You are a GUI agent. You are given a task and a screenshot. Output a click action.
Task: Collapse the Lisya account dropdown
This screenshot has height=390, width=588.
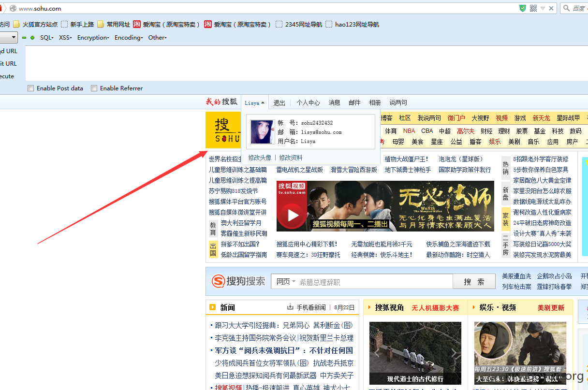tap(255, 103)
